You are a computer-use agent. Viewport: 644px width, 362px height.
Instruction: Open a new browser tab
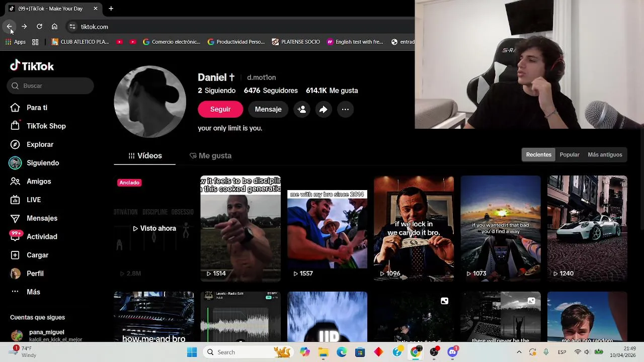click(111, 9)
